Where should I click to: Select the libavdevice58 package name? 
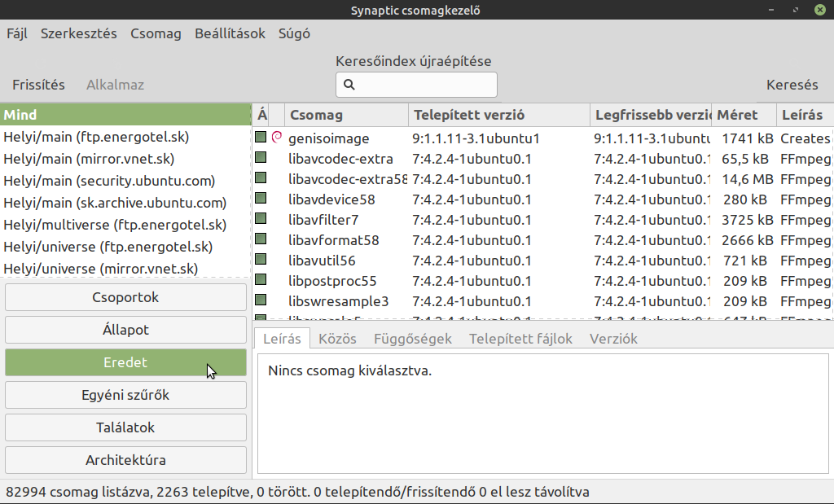point(332,200)
